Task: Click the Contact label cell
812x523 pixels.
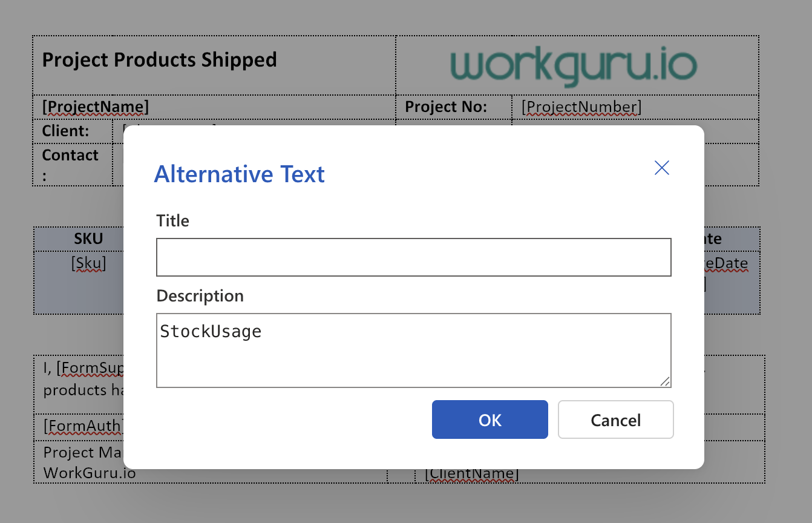Action: point(73,164)
